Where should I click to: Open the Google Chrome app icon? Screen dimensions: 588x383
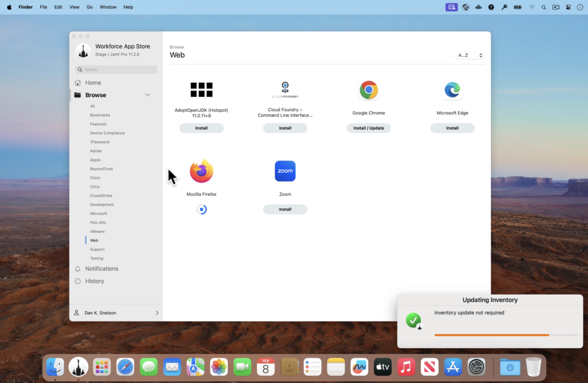(369, 90)
